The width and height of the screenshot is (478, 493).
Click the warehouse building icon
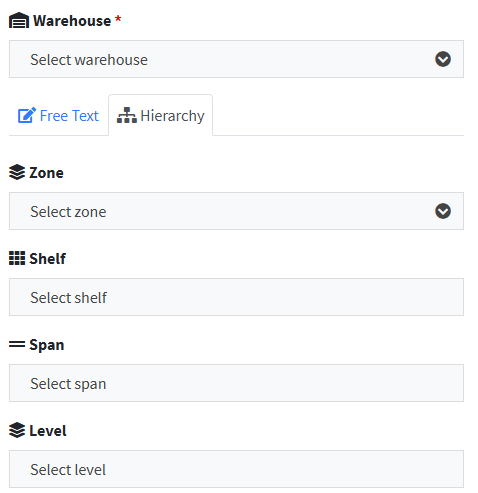click(19, 21)
